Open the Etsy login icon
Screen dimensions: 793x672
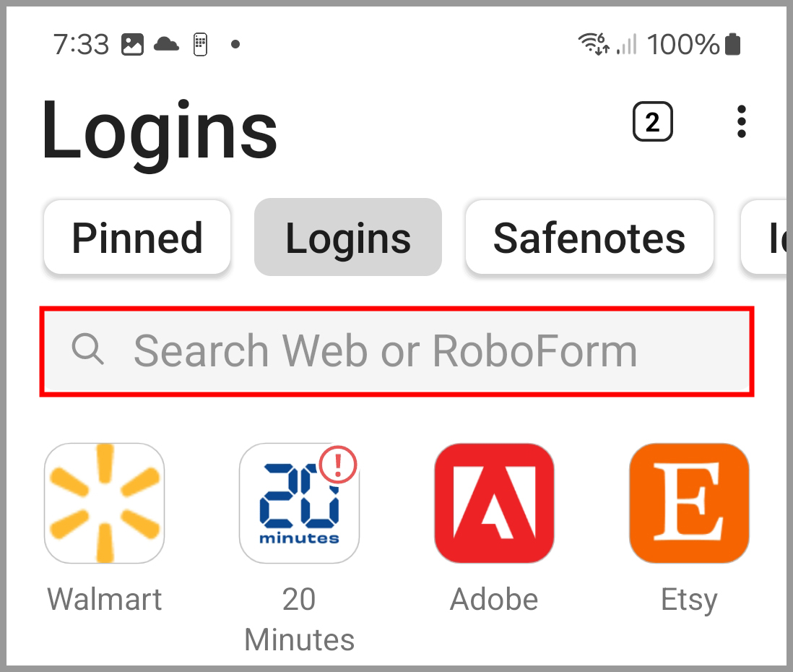coord(689,503)
